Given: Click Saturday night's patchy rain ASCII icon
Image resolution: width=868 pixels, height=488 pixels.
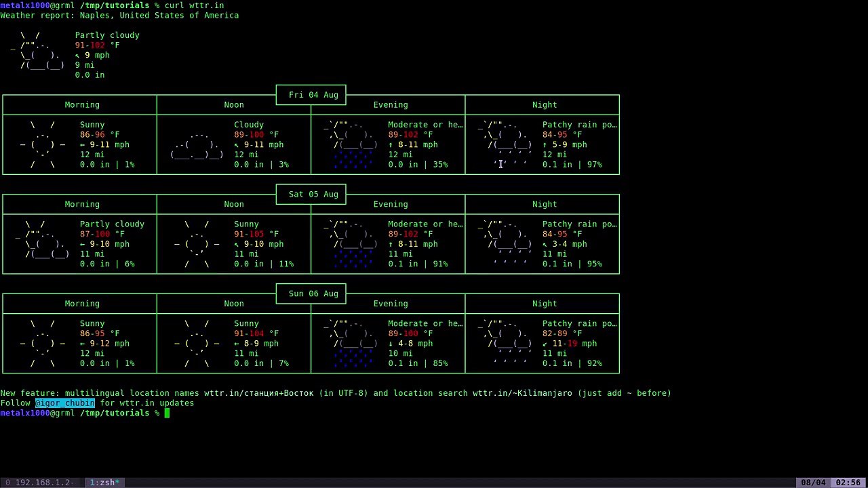Looking at the screenshot, I should click(505, 244).
